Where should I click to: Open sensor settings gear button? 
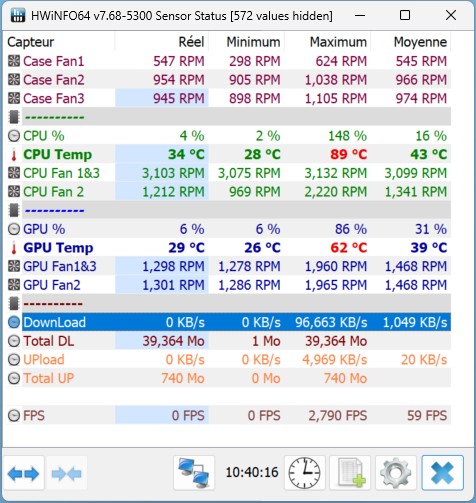click(396, 473)
